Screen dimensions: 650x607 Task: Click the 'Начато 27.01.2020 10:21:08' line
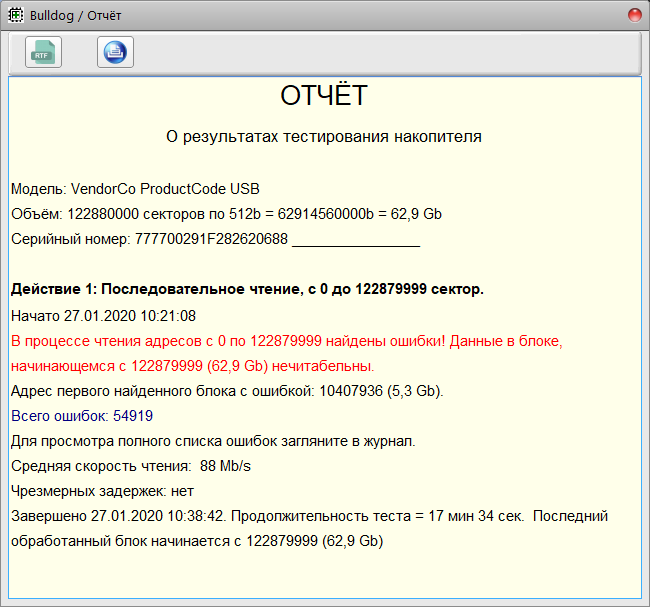point(103,316)
